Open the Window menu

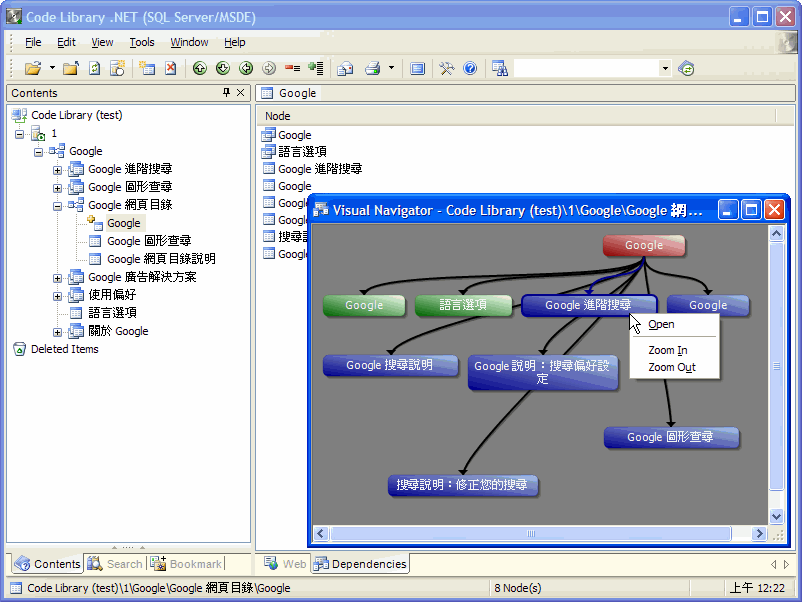pyautogui.click(x=189, y=42)
